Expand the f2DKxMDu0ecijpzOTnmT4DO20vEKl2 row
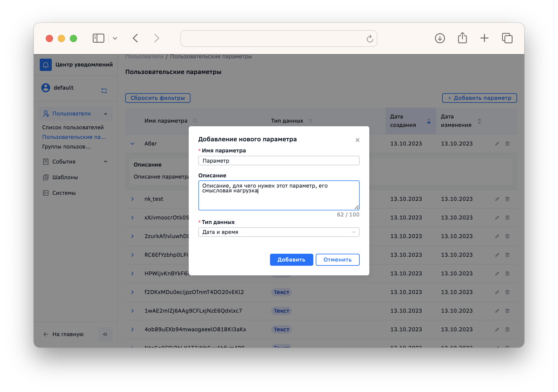This screenshot has height=392, width=558. pos(132,292)
